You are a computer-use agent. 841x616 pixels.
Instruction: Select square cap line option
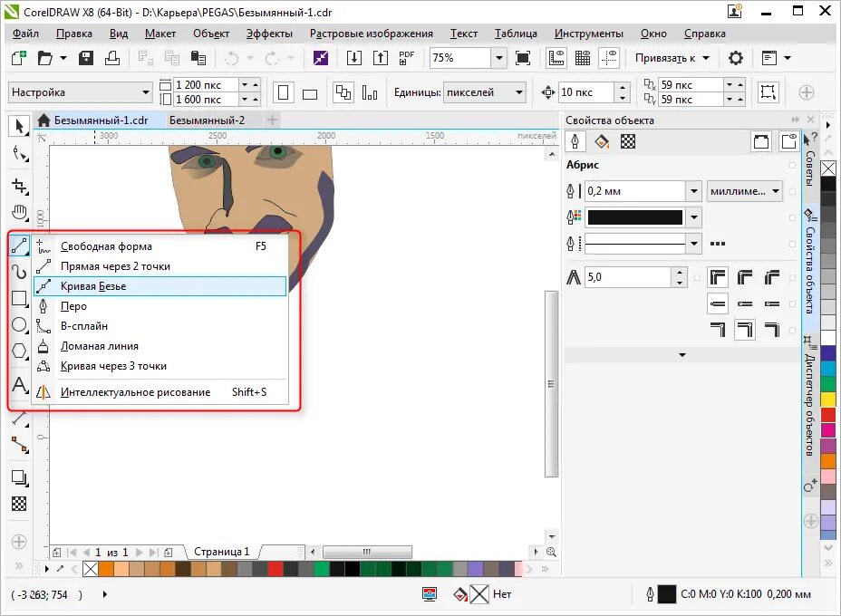click(718, 303)
